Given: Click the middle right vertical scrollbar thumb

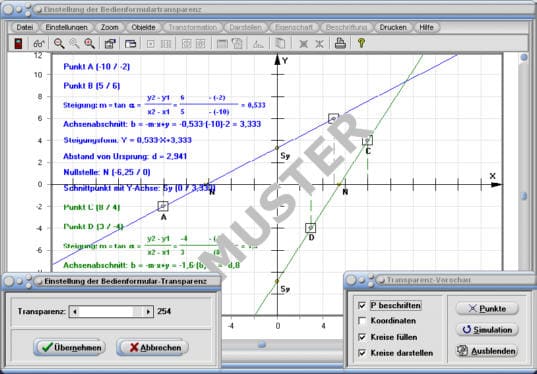Looking at the screenshot, I should point(524,196).
